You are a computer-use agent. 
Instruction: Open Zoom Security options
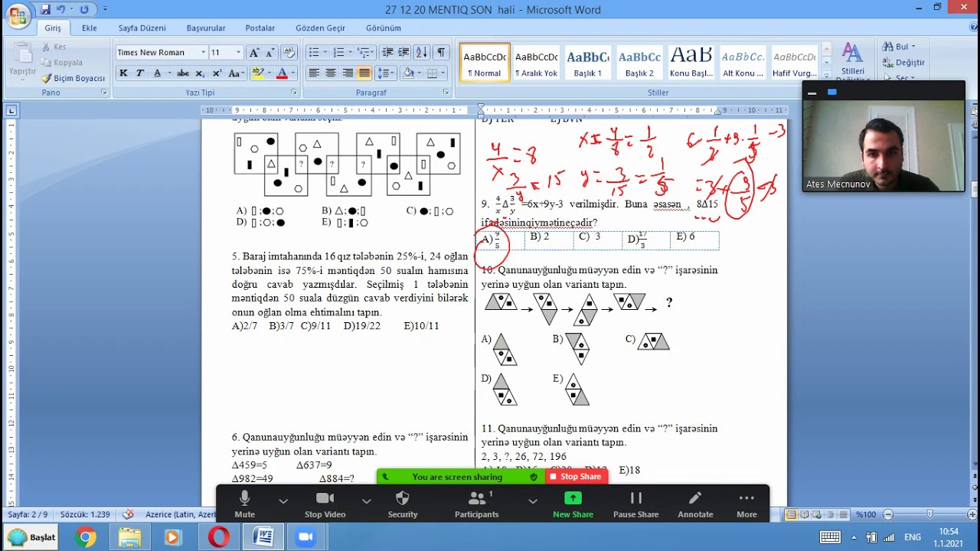(403, 504)
